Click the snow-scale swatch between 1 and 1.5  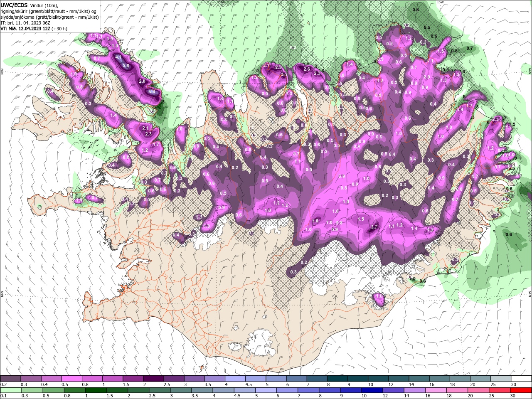(x=112, y=379)
